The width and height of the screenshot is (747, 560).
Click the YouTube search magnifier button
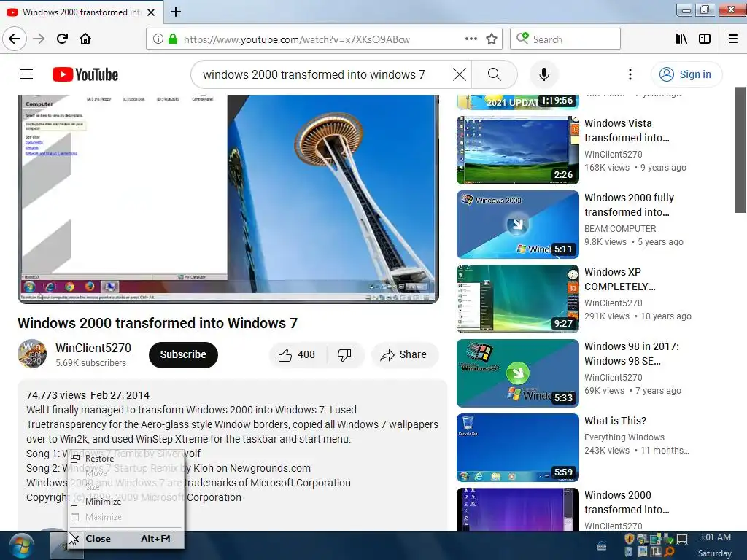coord(495,74)
